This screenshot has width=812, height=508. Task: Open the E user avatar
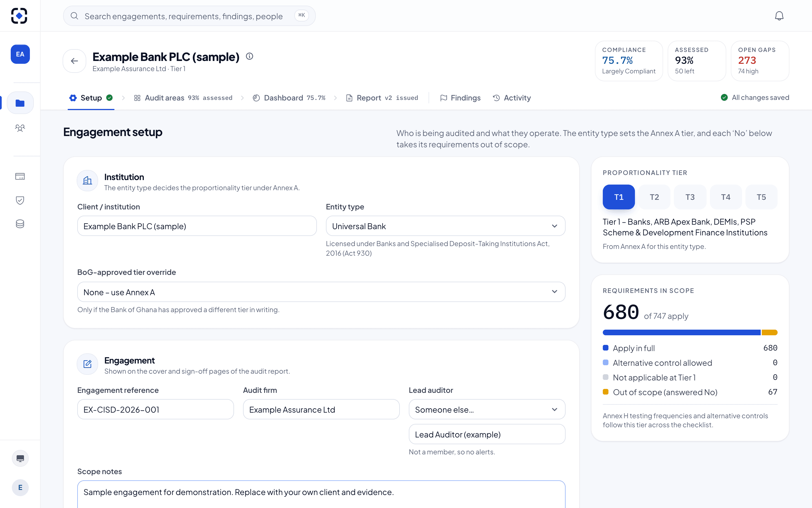point(20,487)
